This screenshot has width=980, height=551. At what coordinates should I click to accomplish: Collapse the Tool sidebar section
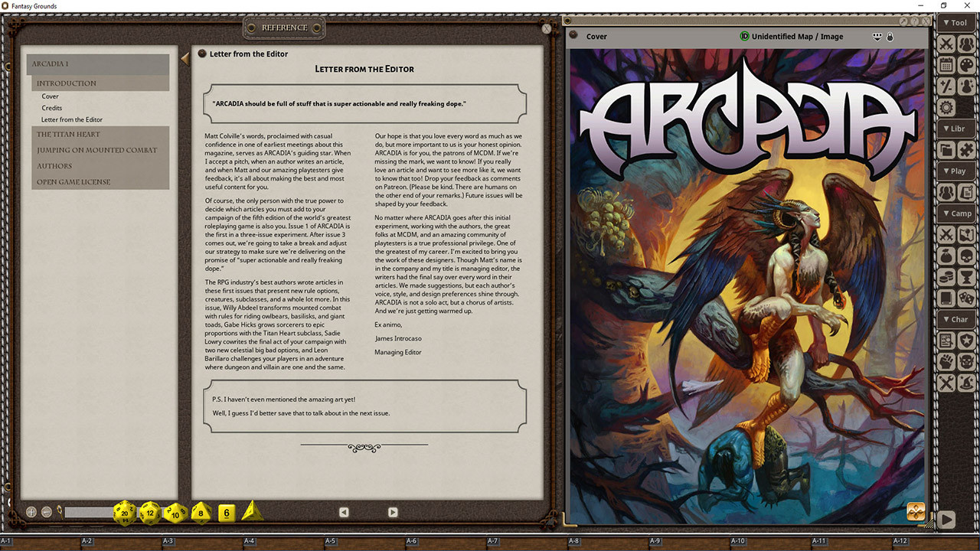955,24
